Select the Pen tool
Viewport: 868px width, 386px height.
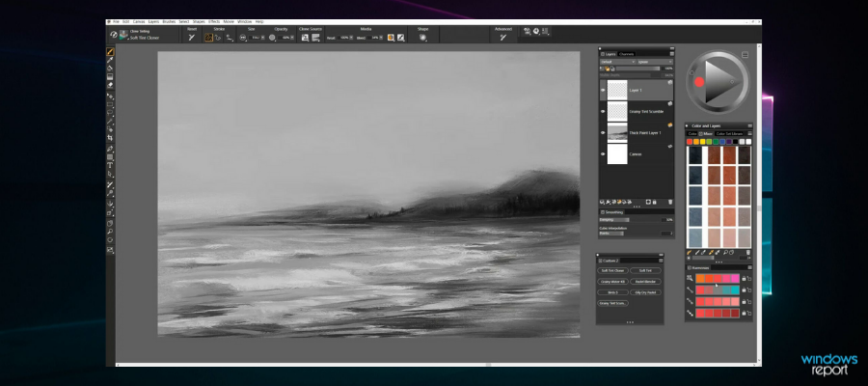coord(110,149)
